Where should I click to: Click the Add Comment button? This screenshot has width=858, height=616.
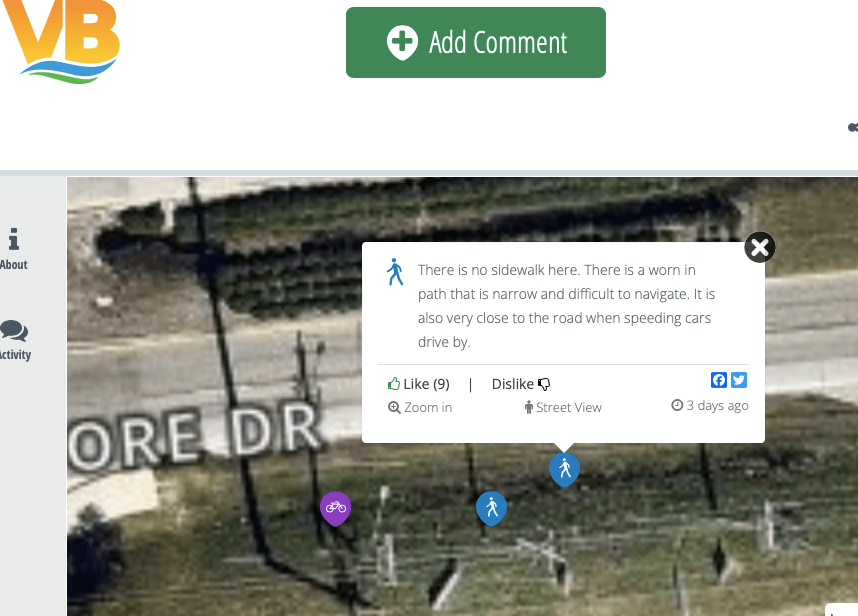pyautogui.click(x=476, y=42)
